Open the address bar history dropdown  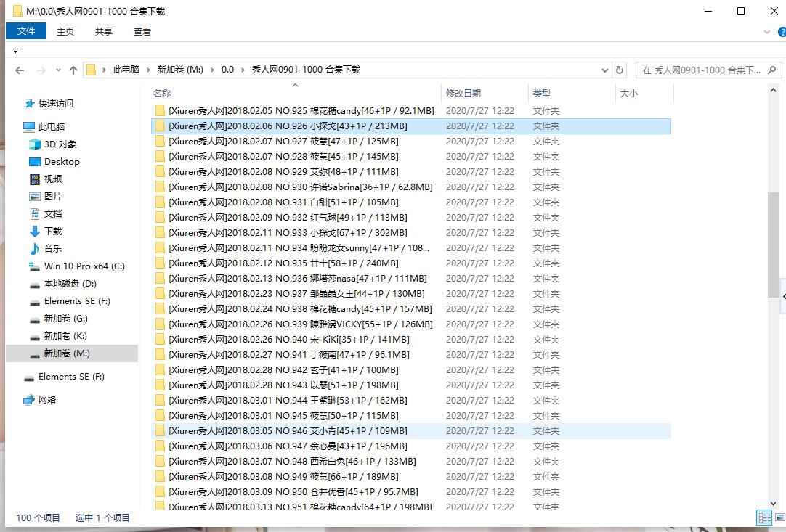[604, 70]
